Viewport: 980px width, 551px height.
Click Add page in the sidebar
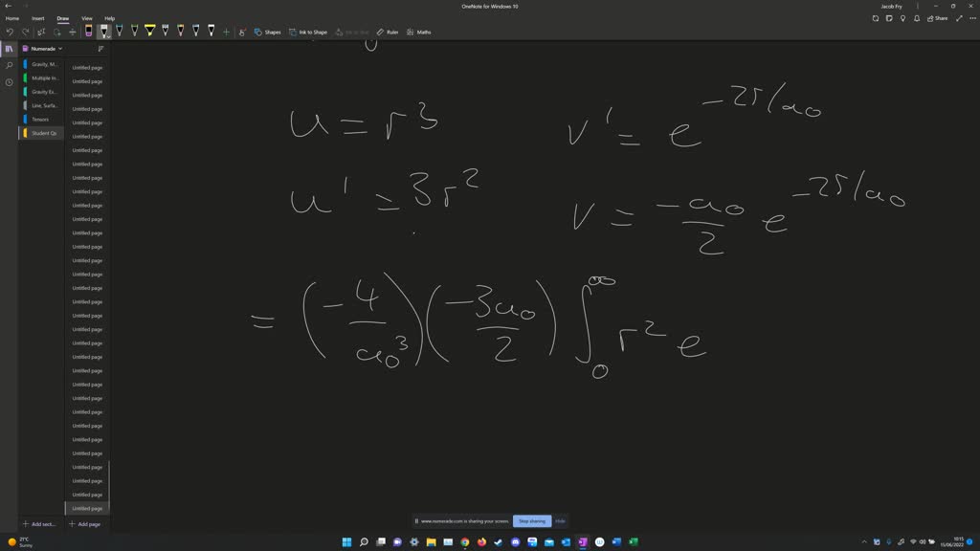click(x=86, y=524)
